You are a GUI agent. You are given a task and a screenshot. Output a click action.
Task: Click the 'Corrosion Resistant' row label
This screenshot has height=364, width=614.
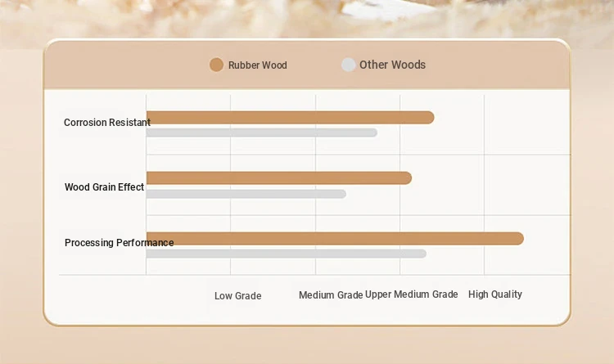107,123
